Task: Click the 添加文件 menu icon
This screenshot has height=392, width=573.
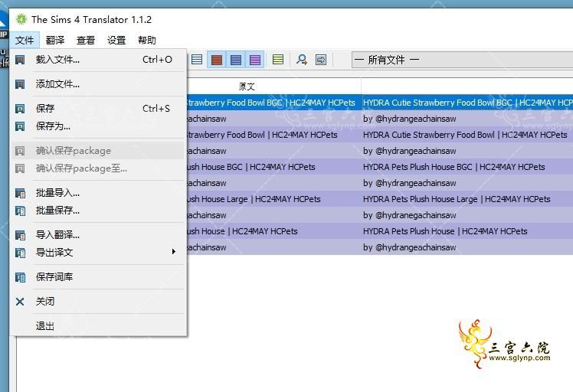Action: [x=20, y=84]
